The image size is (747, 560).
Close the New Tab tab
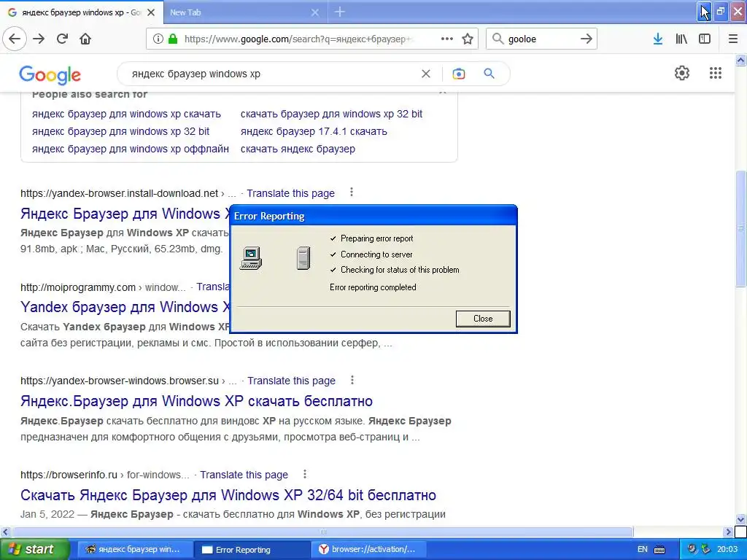(x=315, y=12)
